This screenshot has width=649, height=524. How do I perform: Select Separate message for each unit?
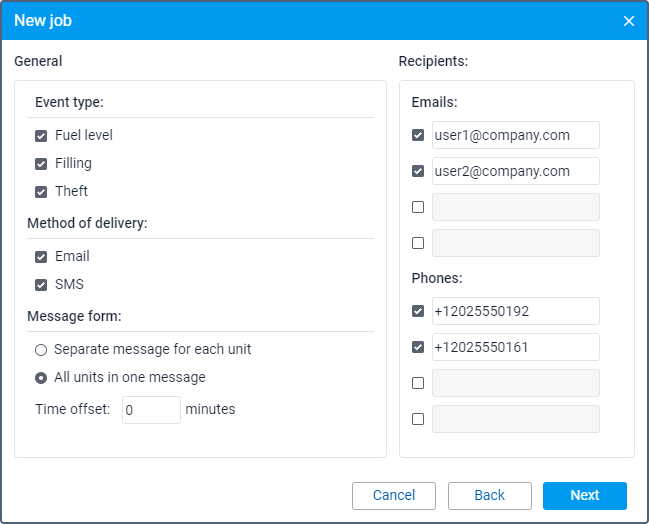coord(41,350)
